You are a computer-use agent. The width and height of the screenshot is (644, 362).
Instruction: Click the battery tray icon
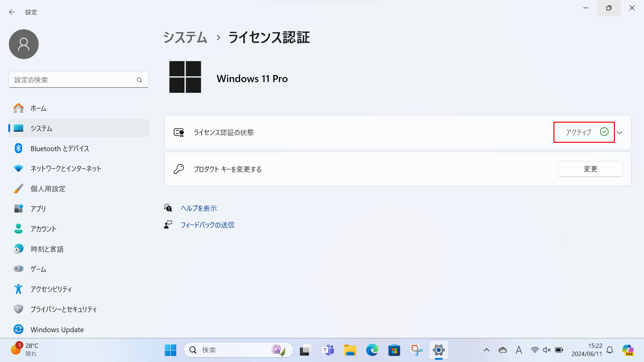point(559,350)
